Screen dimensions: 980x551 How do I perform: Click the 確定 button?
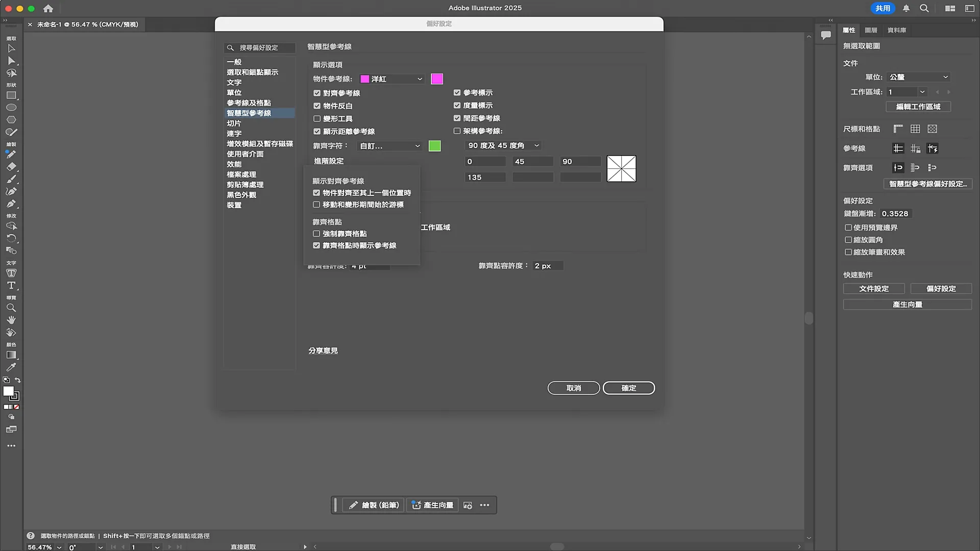[x=628, y=388]
